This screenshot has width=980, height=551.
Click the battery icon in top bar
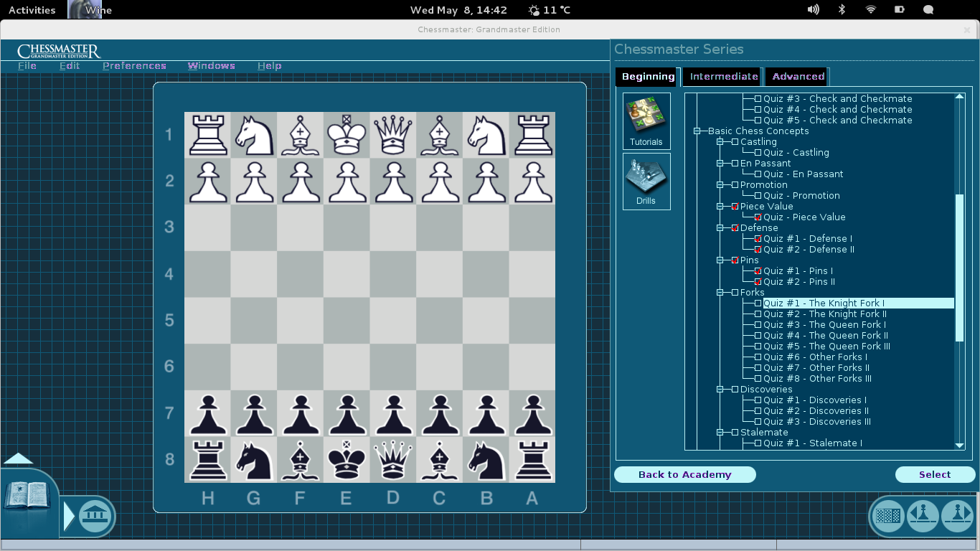tap(900, 9)
